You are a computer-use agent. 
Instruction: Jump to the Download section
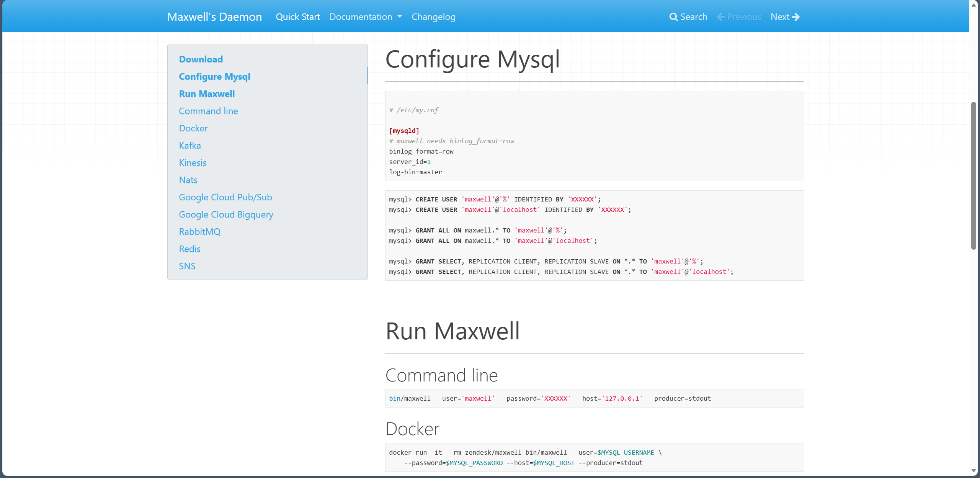tap(201, 59)
